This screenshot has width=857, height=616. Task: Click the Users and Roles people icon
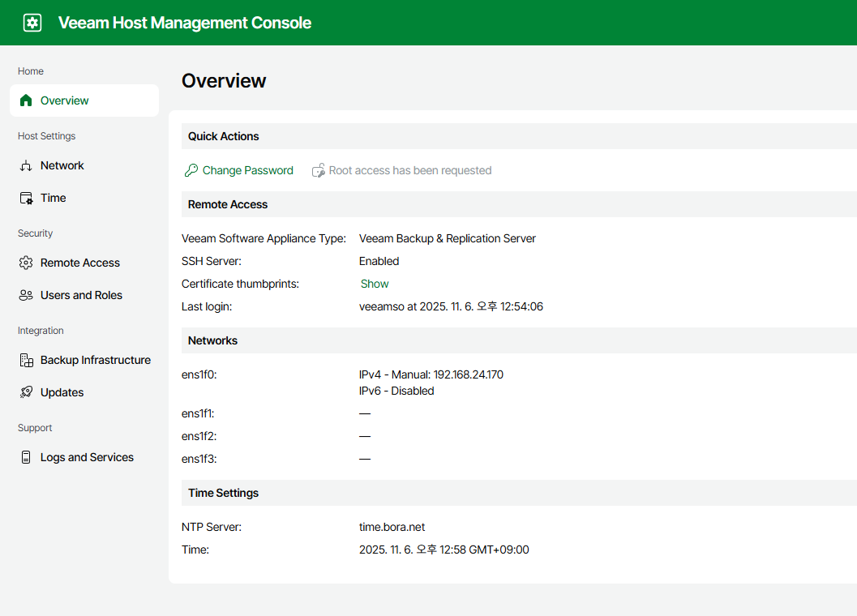[26, 295]
